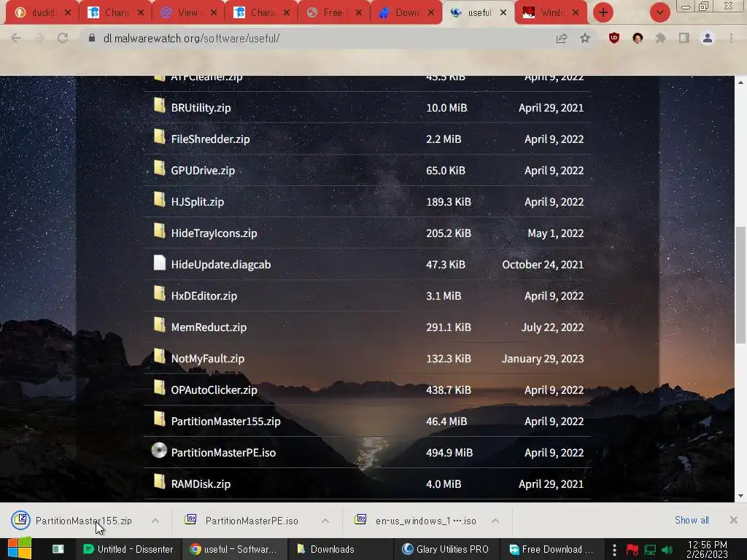Click the HideTrayIcons.zip folder icon
The image size is (747, 560).
[159, 231]
